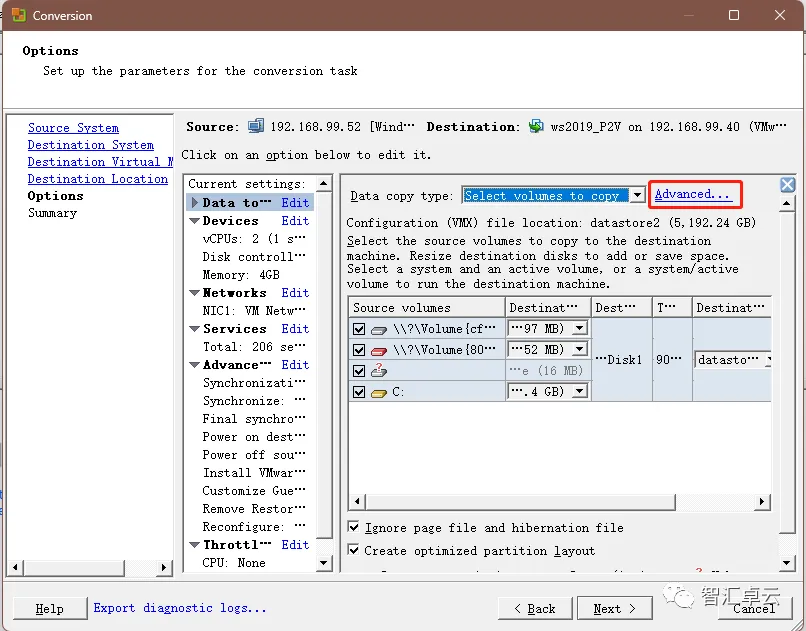This screenshot has height=631, width=806.
Task: Go to Destination Virtual Machine step
Action: [x=100, y=162]
